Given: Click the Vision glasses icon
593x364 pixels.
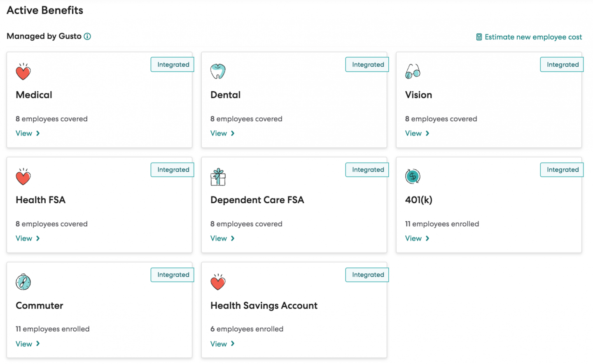Looking at the screenshot, I should [413, 72].
